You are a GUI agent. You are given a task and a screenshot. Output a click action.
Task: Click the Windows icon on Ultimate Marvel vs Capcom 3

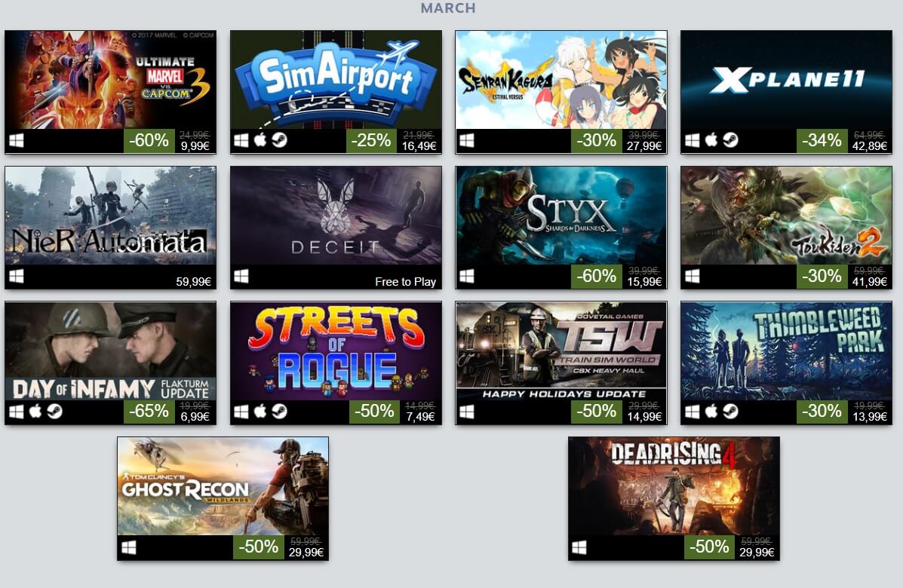click(17, 140)
